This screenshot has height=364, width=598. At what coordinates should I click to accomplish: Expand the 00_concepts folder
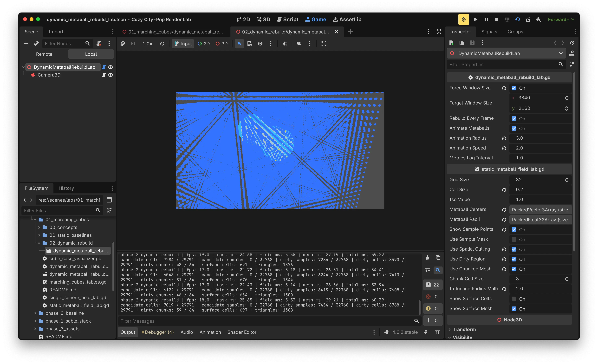click(39, 227)
